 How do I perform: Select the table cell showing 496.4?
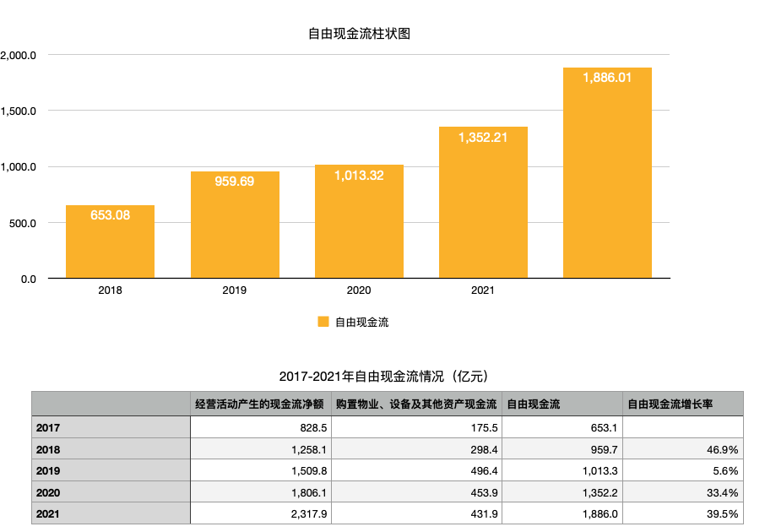tap(415, 470)
